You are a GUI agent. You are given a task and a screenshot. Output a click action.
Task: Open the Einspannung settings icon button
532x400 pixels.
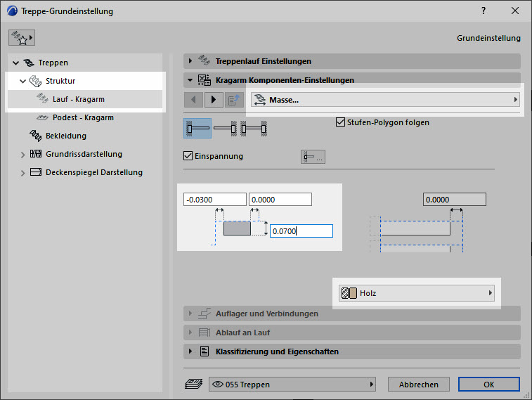pos(313,157)
